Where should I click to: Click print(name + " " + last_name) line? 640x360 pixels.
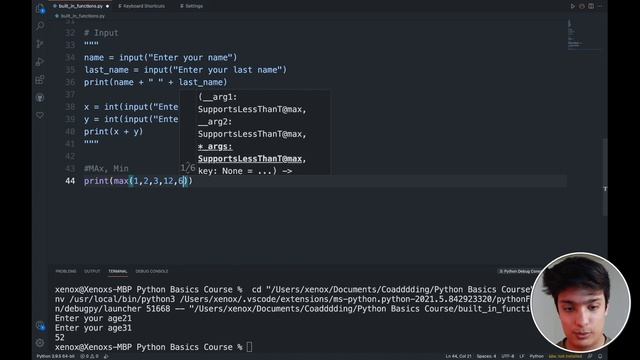pyautogui.click(x=156, y=82)
